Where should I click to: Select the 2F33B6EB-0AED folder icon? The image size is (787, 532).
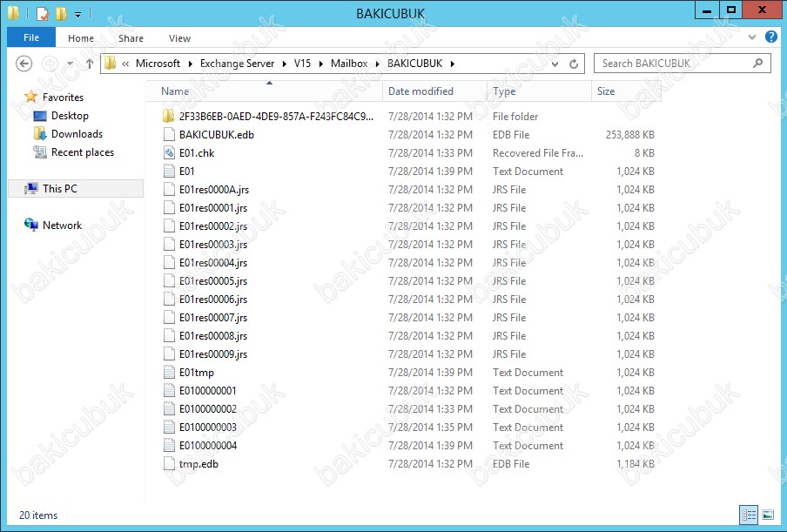169,117
